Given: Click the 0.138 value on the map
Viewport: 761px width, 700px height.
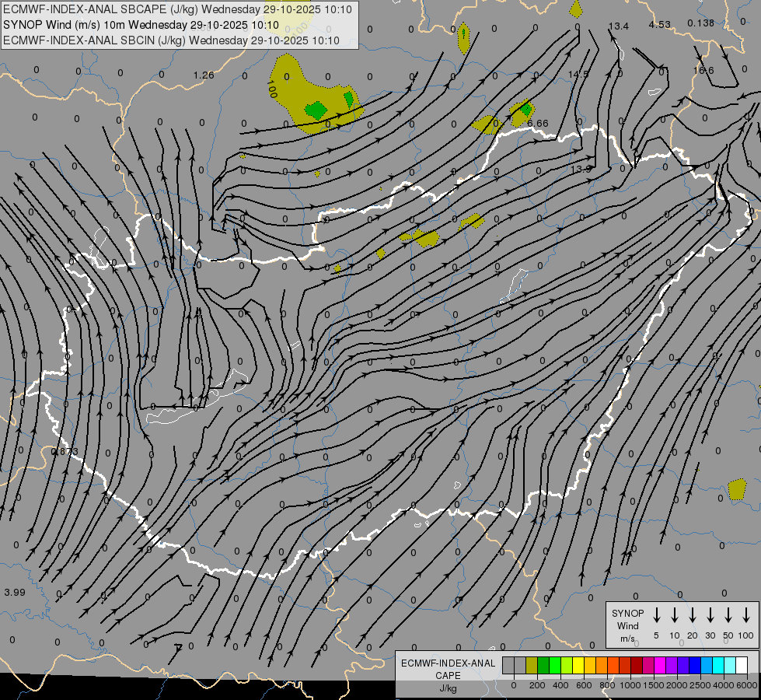Looking at the screenshot, I should [x=701, y=23].
